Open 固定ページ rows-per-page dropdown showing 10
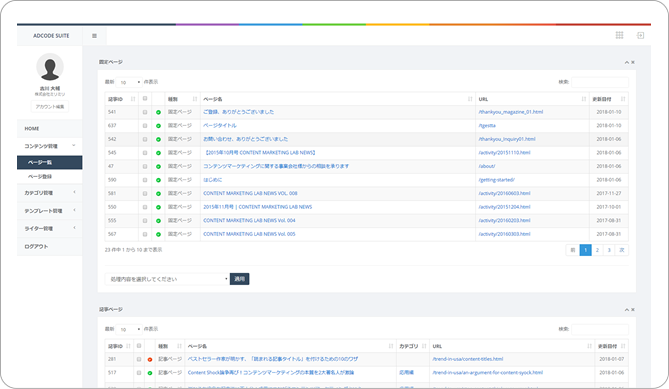This screenshot has height=389, width=669. point(129,82)
